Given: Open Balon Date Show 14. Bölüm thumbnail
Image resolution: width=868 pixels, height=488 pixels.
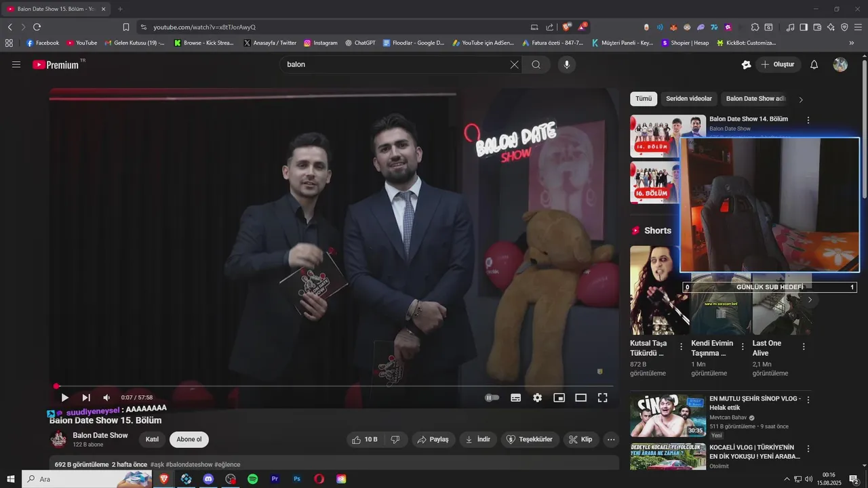Looking at the screenshot, I should pyautogui.click(x=668, y=136).
